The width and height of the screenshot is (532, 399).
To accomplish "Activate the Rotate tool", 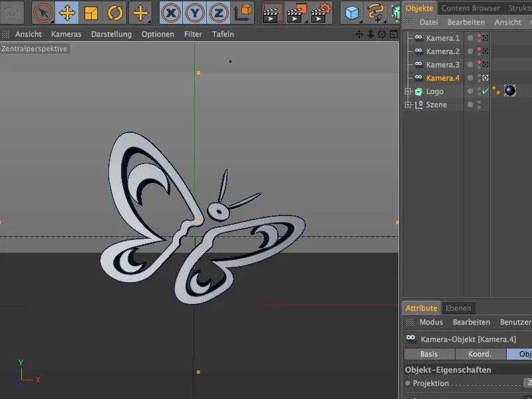I will (x=115, y=13).
